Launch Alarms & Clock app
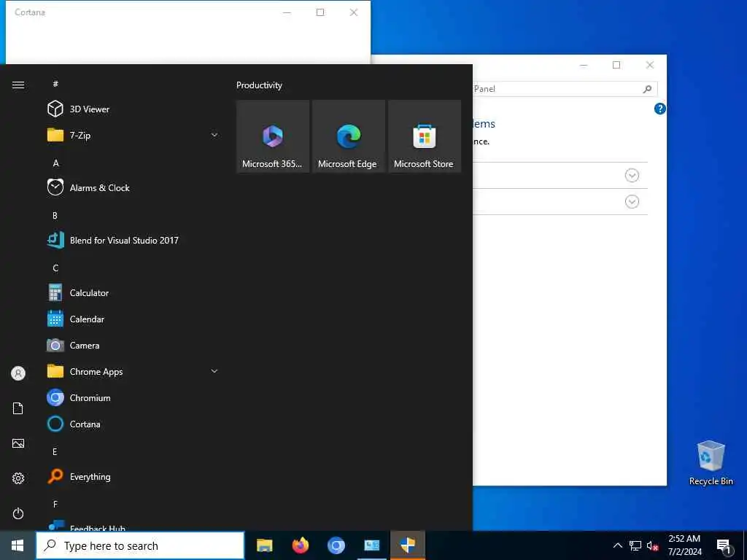 [133, 187]
